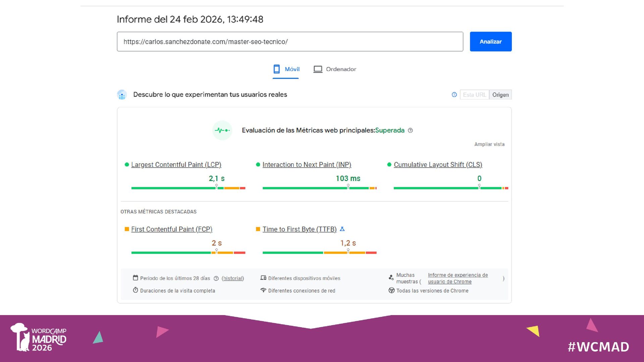Click the URL input field
Image resolution: width=644 pixels, height=362 pixels.
[290, 42]
